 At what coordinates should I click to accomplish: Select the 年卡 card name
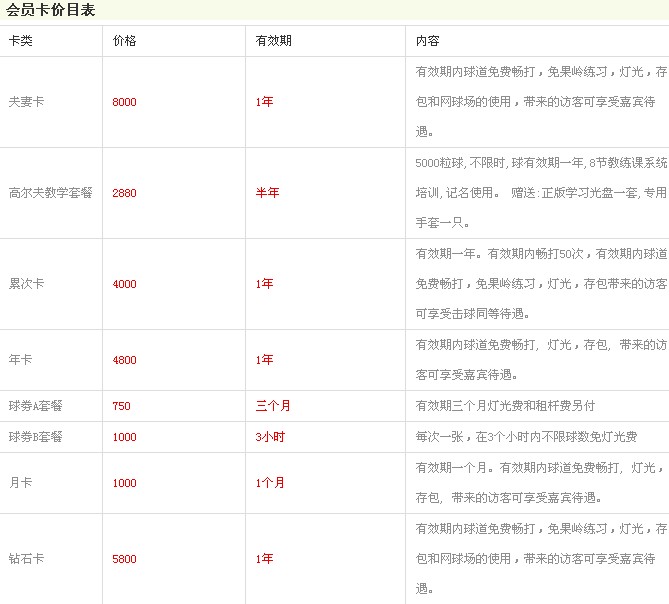(x=20, y=360)
